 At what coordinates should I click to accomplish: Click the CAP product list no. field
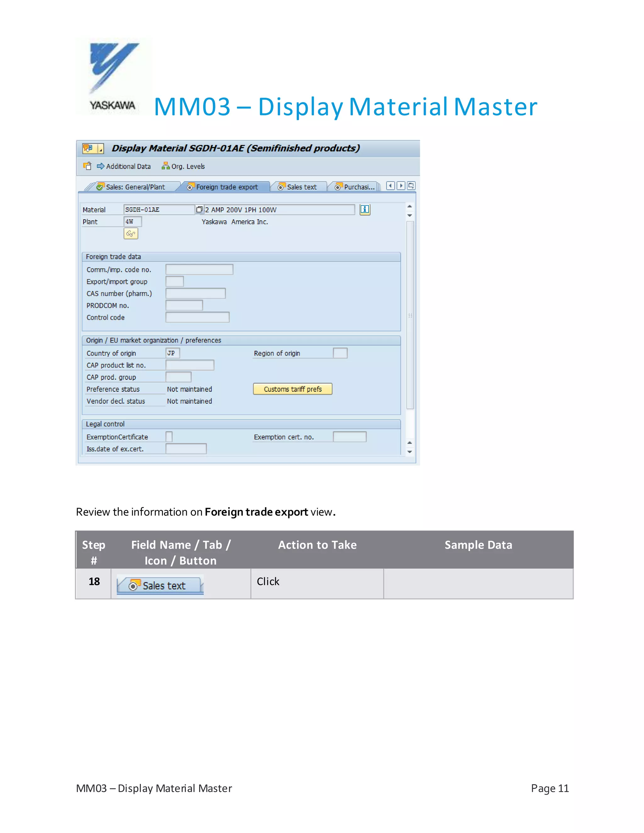[x=190, y=365]
